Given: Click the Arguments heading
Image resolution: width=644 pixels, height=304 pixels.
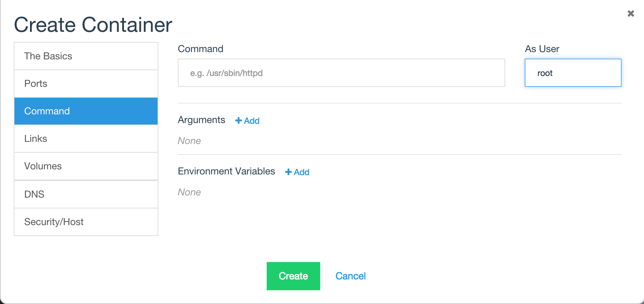Looking at the screenshot, I should [201, 120].
